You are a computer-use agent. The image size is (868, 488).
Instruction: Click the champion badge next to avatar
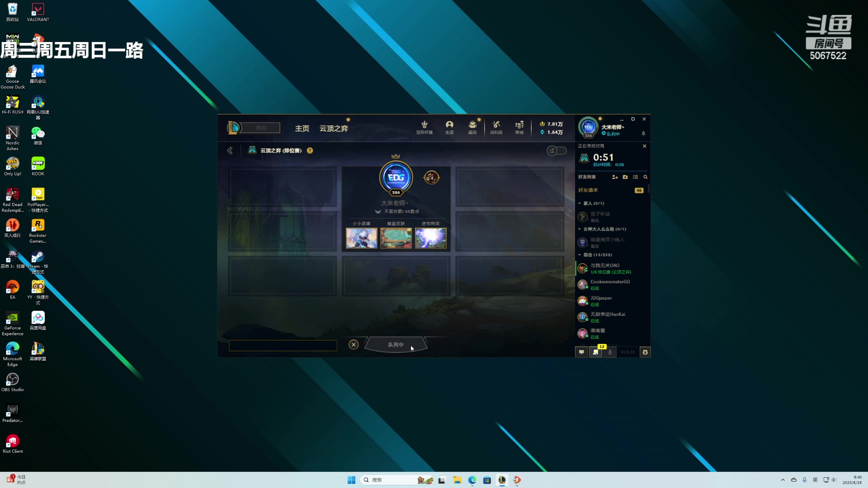431,178
